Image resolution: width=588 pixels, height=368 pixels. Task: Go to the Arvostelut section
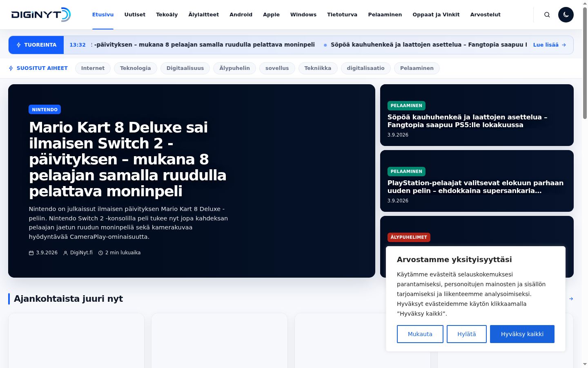486,15
